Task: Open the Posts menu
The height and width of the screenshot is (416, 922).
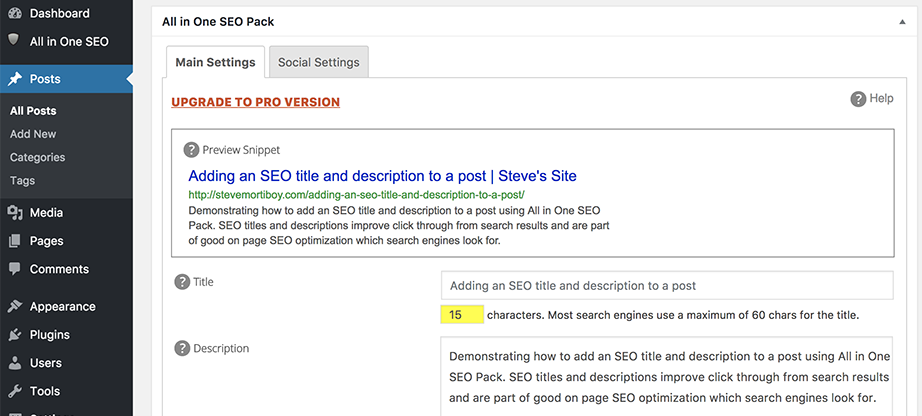Action: click(66, 79)
